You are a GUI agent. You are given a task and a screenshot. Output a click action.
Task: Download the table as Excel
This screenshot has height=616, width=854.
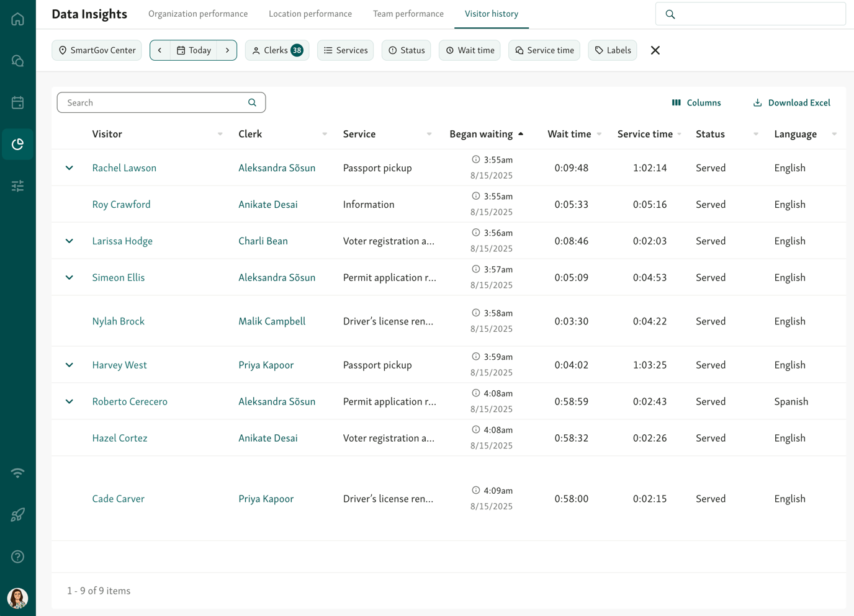coord(791,102)
